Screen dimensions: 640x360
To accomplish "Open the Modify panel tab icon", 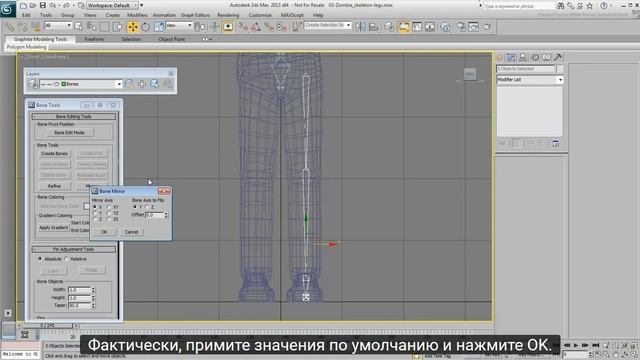I will tap(511, 57).
